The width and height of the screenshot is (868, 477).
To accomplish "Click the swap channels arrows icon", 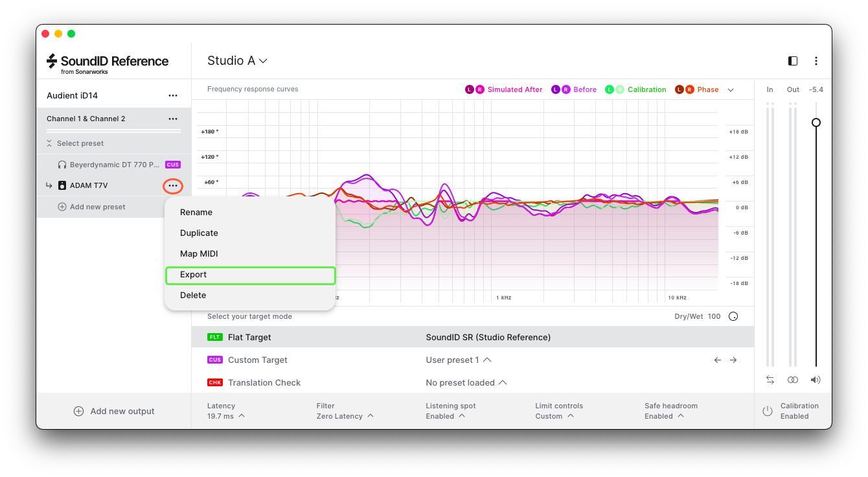I will coord(770,380).
